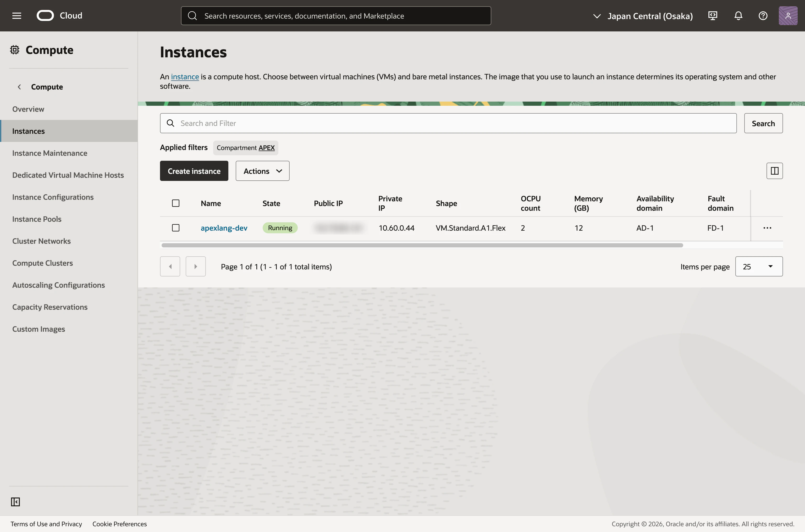805x532 pixels.
Task: Open the Japan Central (Osaka) region selector
Action: (x=643, y=16)
